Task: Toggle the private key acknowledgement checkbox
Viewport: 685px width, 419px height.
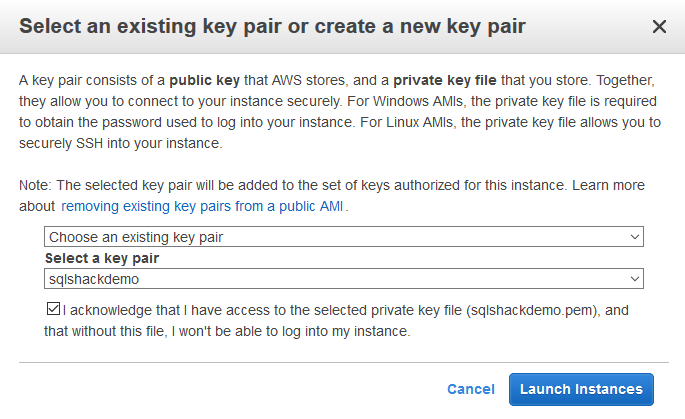Action: tap(53, 309)
